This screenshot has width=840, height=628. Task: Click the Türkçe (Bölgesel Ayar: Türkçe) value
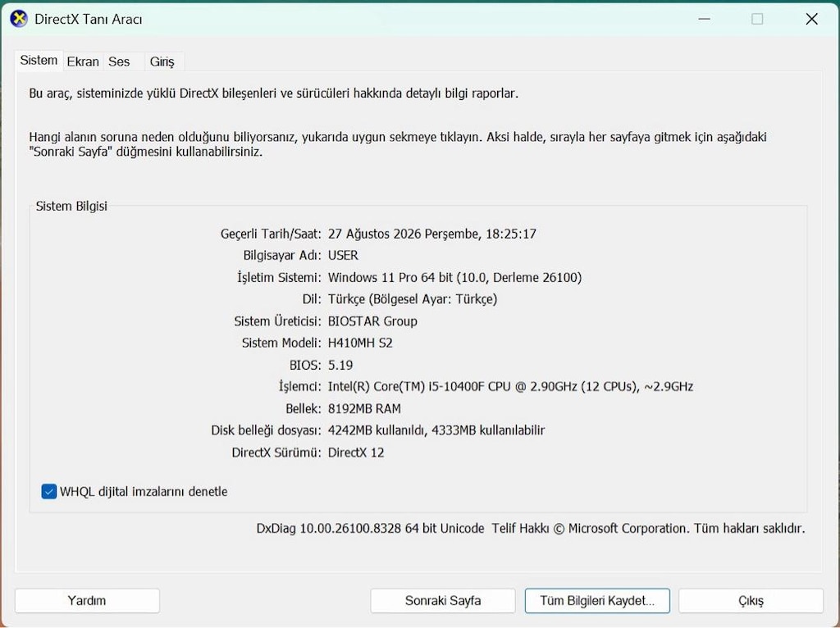(413, 299)
